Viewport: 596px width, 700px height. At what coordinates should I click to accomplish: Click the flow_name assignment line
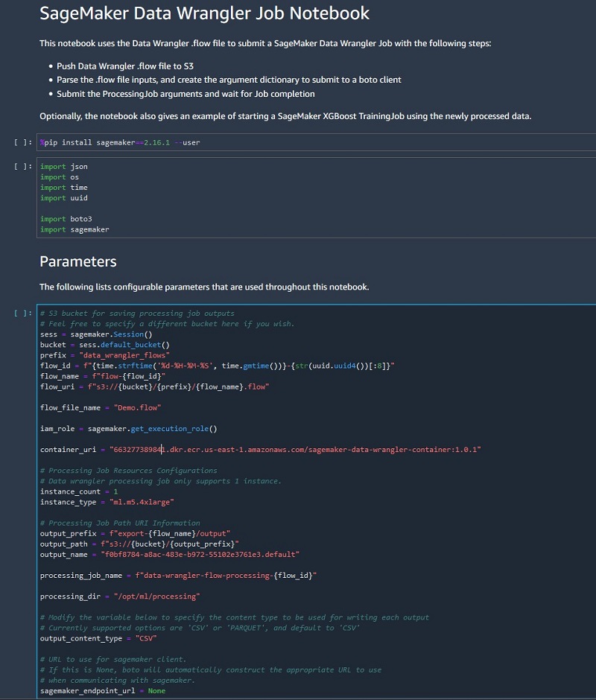(x=103, y=376)
